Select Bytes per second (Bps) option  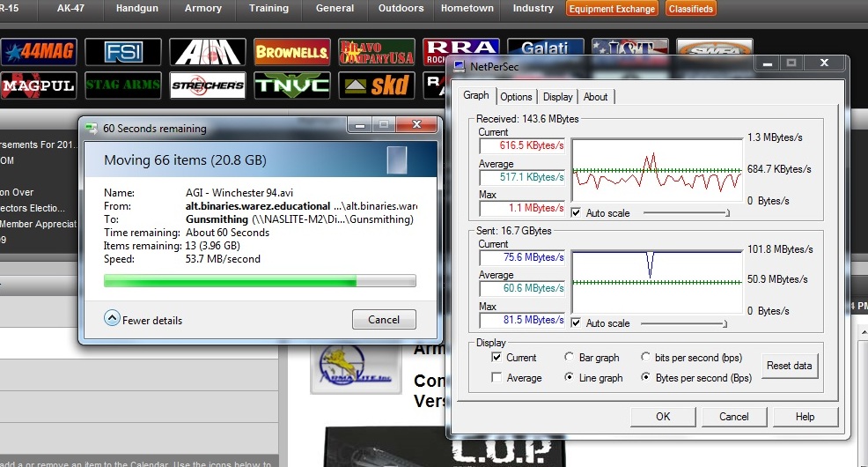pyautogui.click(x=645, y=377)
